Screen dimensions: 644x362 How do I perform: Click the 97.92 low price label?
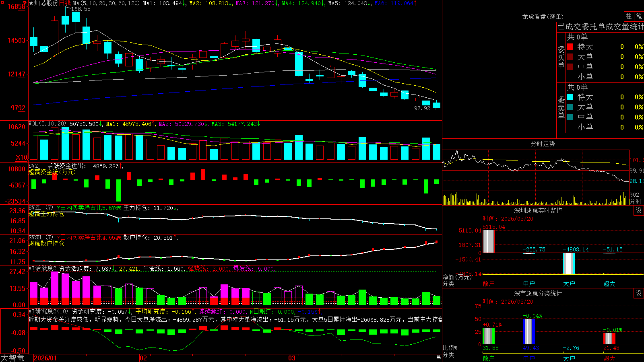(422, 108)
